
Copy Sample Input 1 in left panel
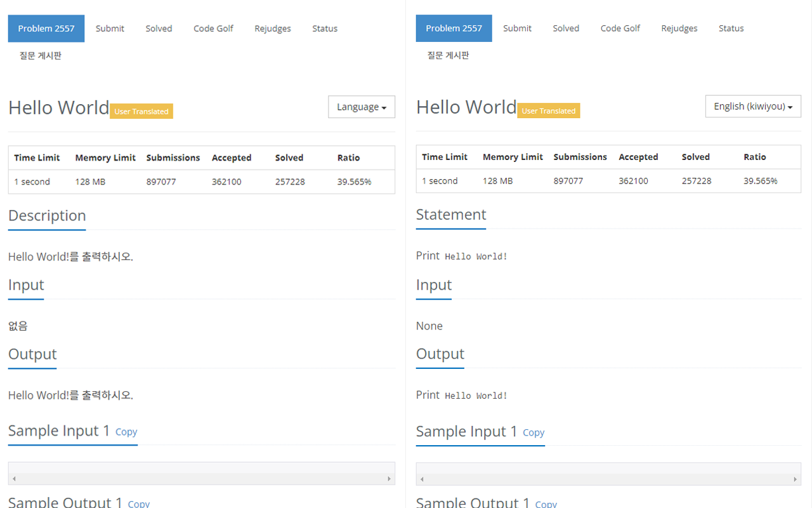click(126, 432)
